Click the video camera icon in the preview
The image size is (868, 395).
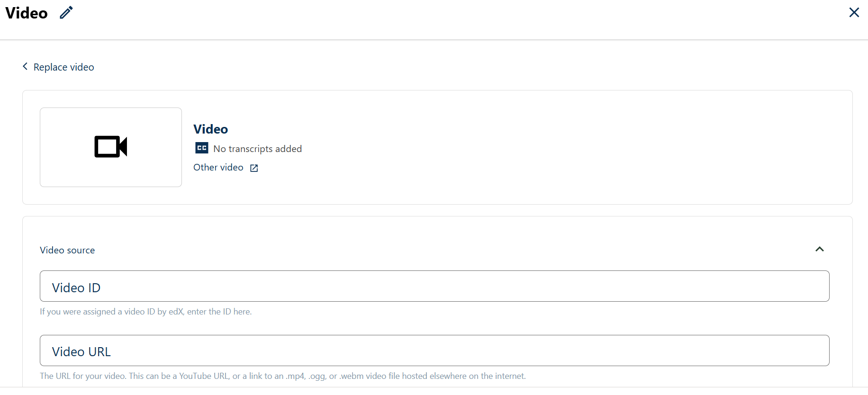point(111,147)
